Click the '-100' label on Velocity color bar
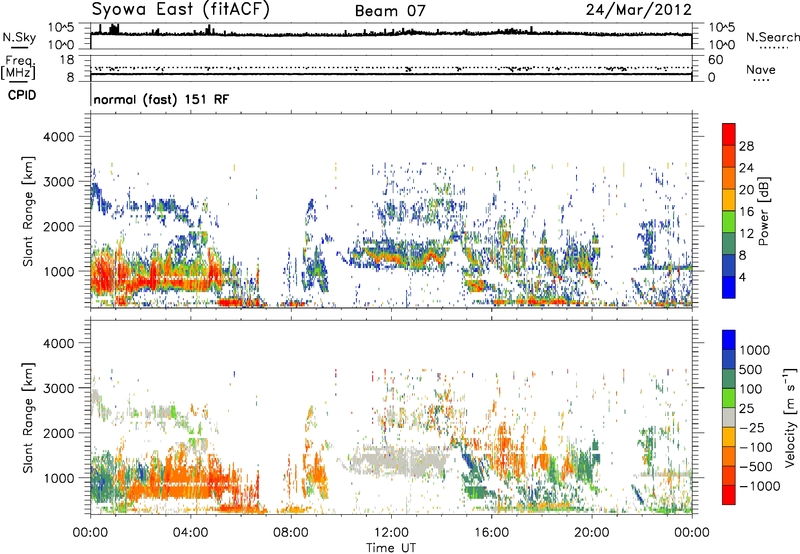Viewport: 800px width, 554px height. coord(756,447)
